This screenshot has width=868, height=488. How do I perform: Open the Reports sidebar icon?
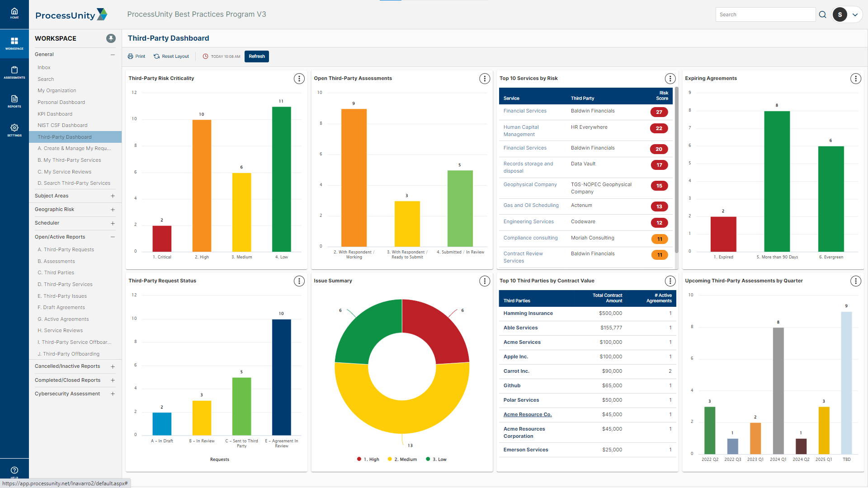[14, 101]
